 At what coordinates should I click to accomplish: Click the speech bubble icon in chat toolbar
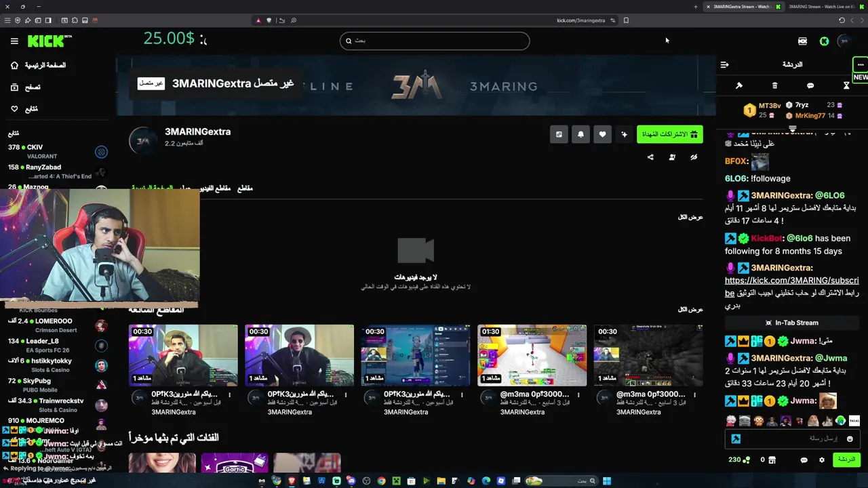(810, 85)
